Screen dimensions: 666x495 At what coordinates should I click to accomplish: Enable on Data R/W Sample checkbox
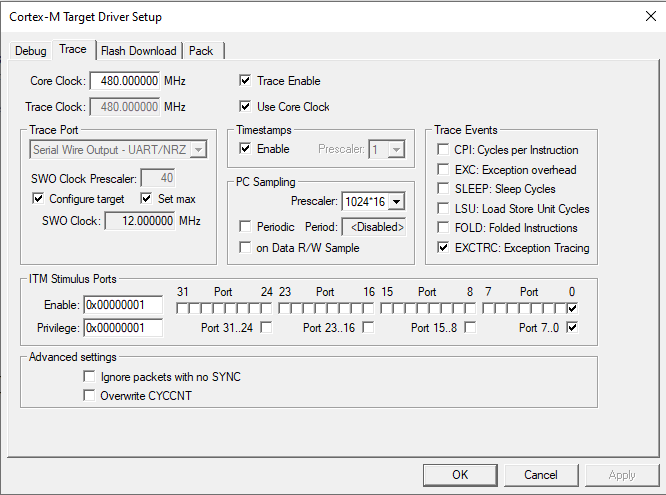[245, 247]
